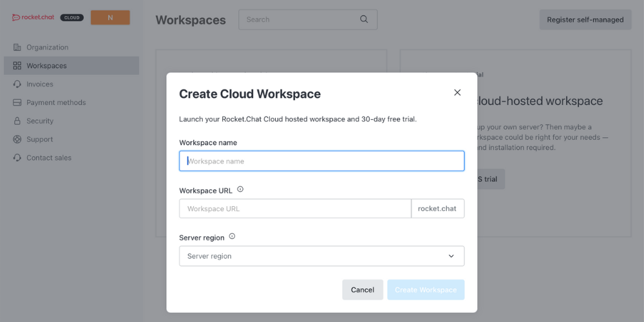The width and height of the screenshot is (644, 322).
Task: Click the Contact sales headset icon
Action: click(17, 158)
